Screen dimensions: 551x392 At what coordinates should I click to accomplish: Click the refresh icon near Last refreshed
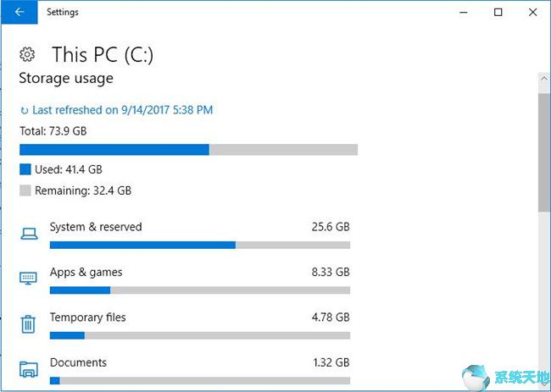(24, 111)
